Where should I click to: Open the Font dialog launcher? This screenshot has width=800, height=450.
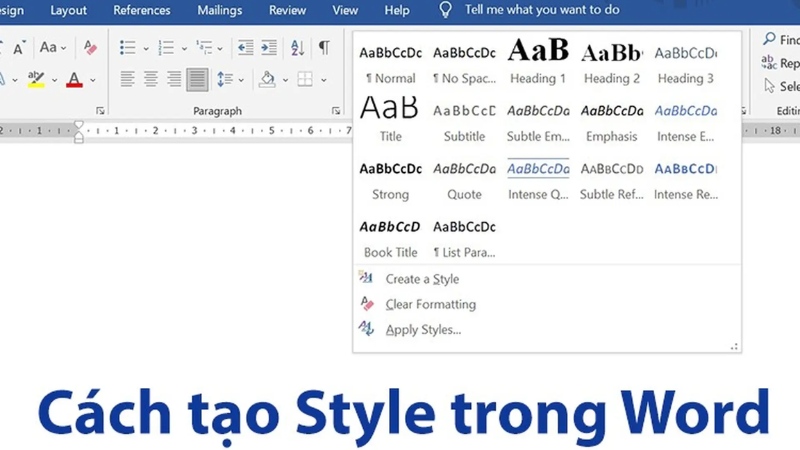(100, 111)
